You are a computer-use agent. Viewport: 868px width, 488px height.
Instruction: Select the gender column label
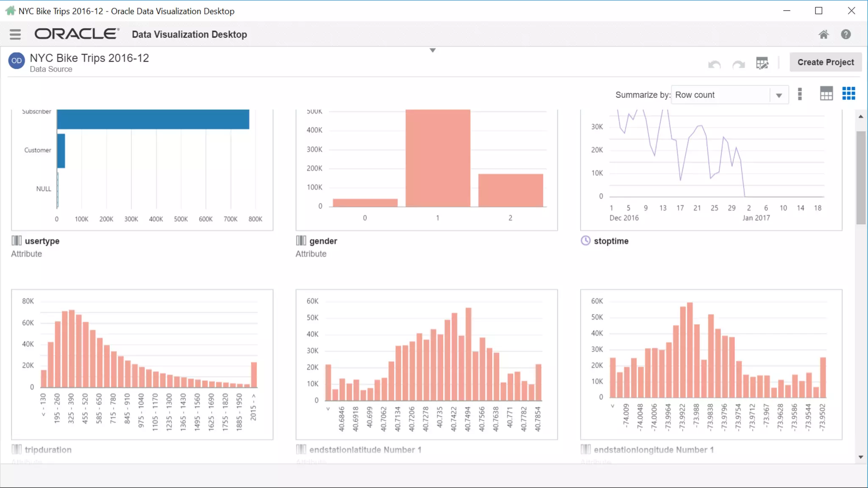323,241
